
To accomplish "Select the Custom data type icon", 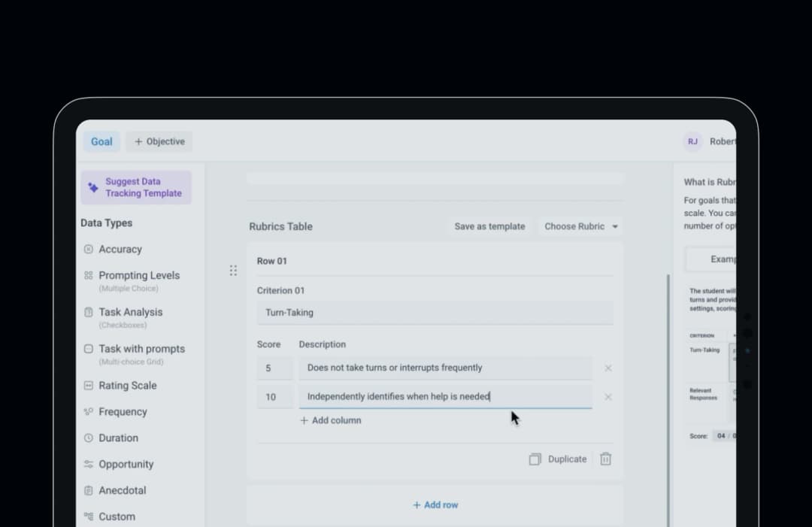I will [x=89, y=516].
